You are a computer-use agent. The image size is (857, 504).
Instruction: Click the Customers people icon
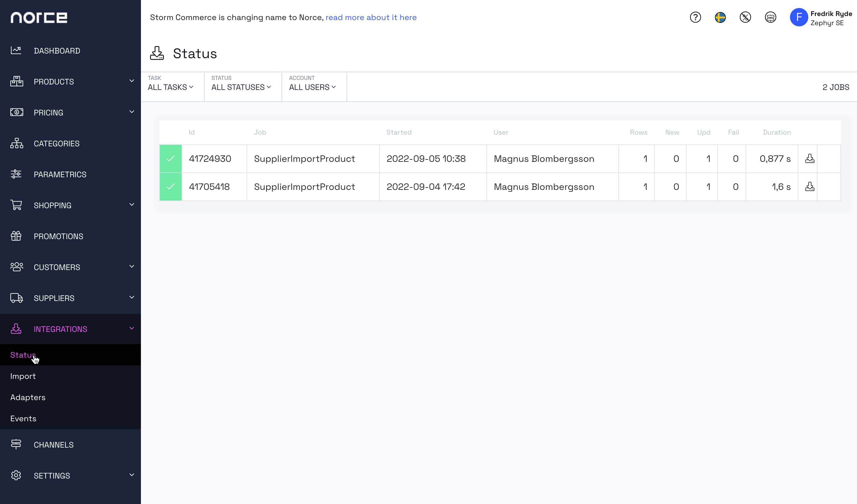(x=16, y=267)
